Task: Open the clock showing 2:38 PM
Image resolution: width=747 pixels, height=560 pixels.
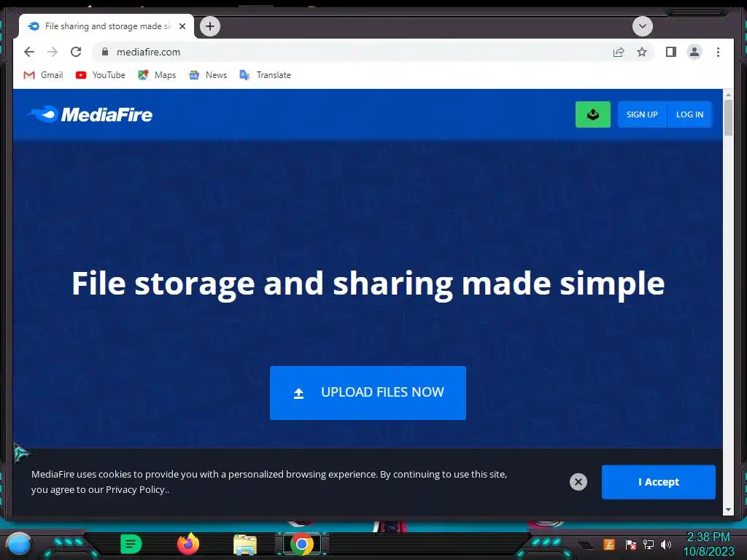Action: (708, 544)
